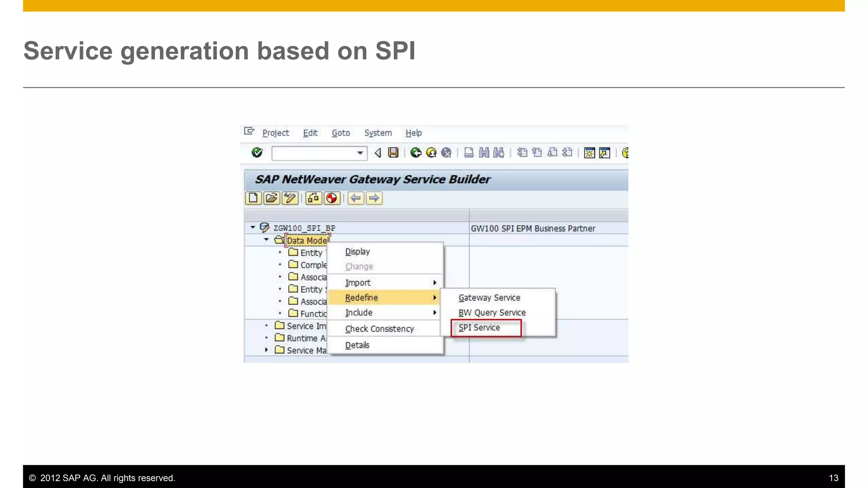The width and height of the screenshot is (868, 488).
Task: Click the green checkmark Enter icon
Action: pyautogui.click(x=257, y=152)
